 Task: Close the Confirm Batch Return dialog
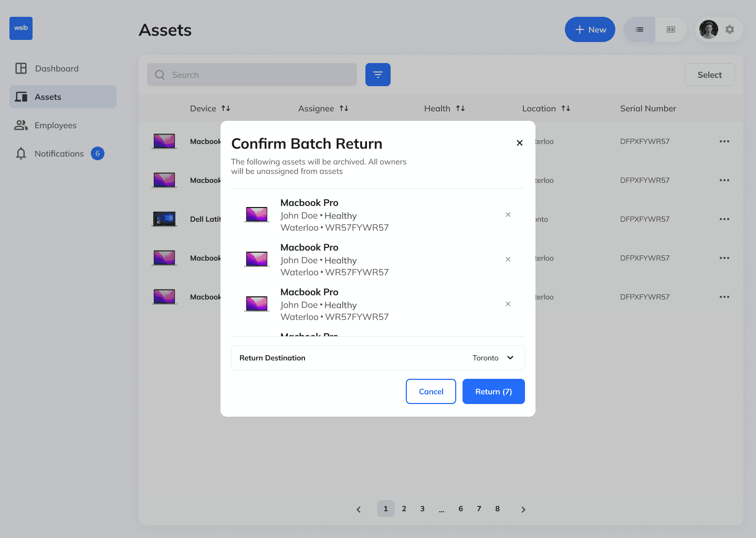(x=520, y=143)
